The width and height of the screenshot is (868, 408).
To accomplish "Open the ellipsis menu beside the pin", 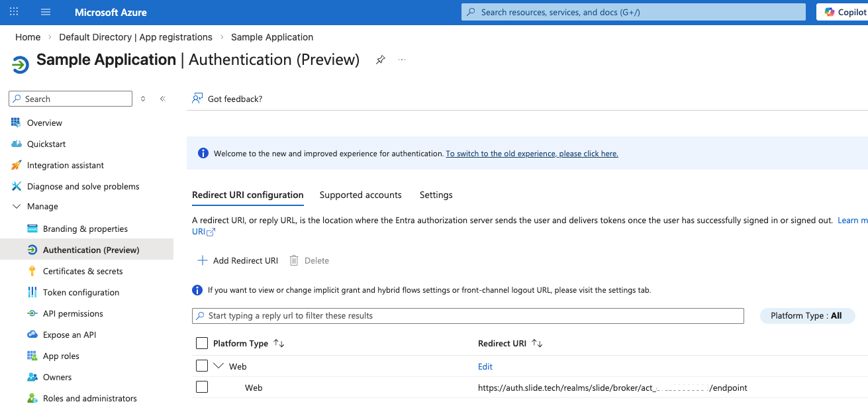I will click(401, 60).
